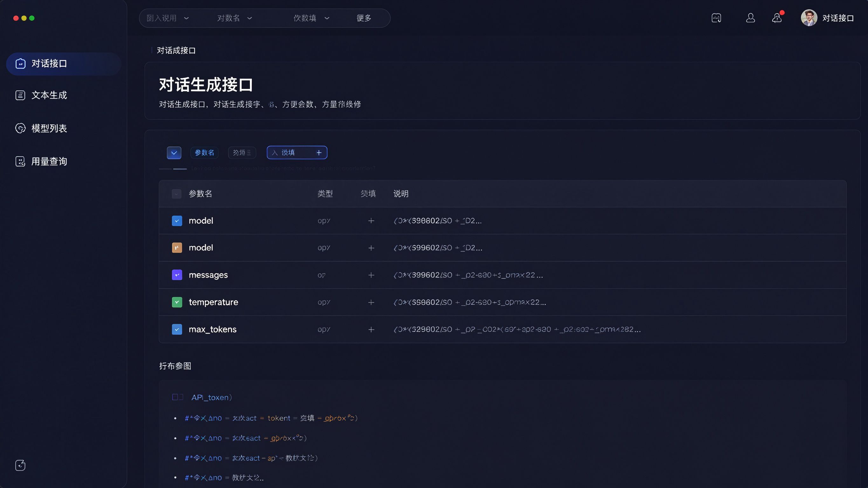Click the 说明 column header

[x=401, y=194]
